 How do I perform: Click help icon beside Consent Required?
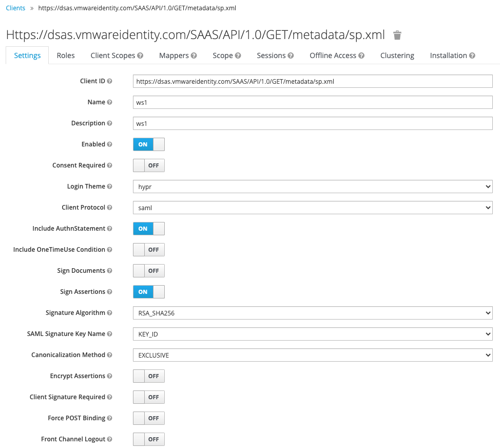pyautogui.click(x=109, y=165)
